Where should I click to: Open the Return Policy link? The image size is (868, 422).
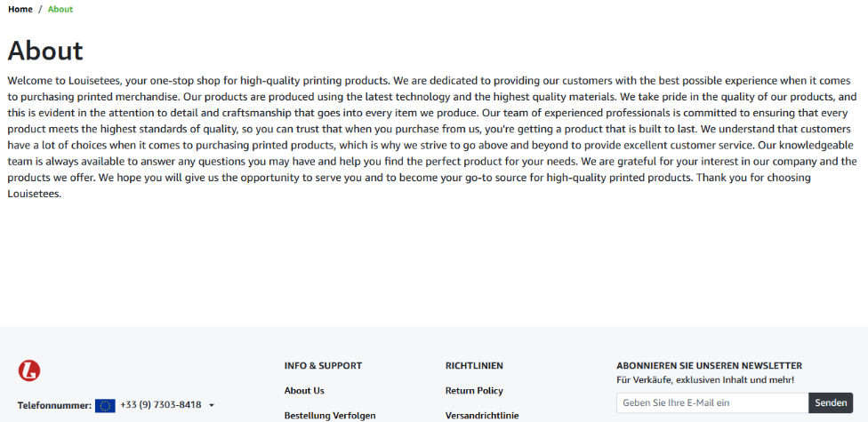pyautogui.click(x=474, y=391)
